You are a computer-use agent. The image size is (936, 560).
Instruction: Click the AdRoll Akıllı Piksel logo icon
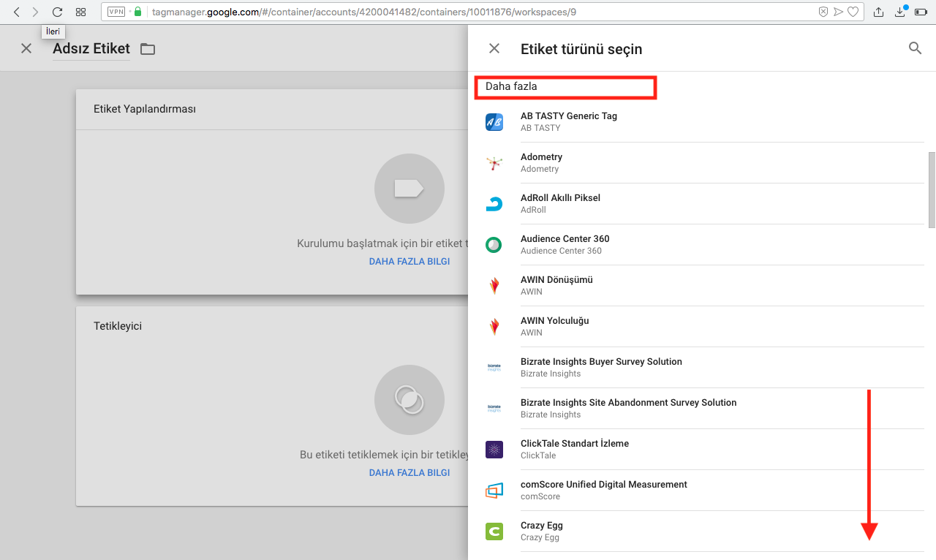(494, 204)
